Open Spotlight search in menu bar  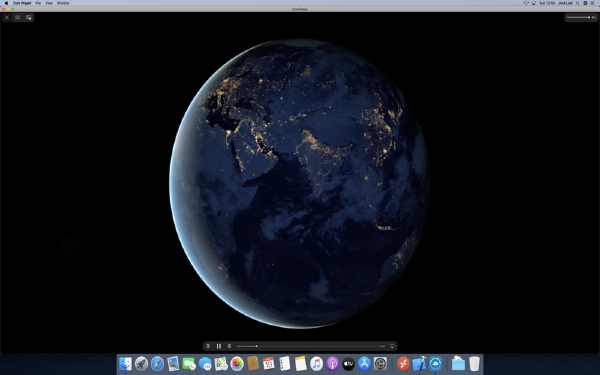click(577, 3)
